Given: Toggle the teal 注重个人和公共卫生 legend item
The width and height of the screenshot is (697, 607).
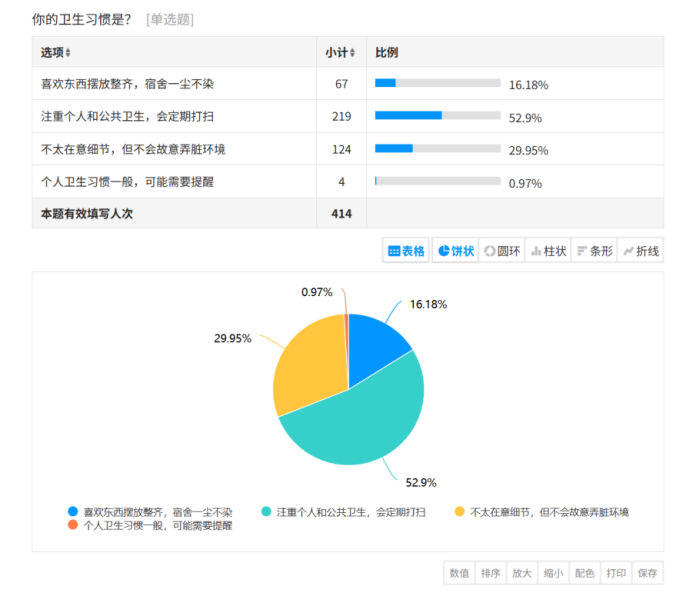Looking at the screenshot, I should pyautogui.click(x=343, y=512).
